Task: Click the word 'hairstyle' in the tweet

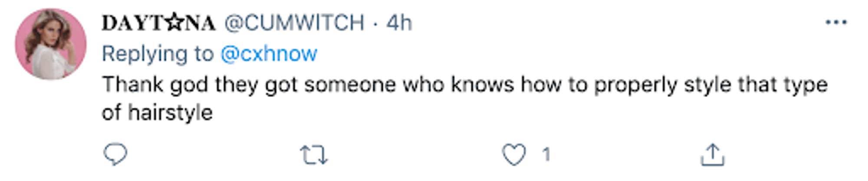Action: (x=170, y=113)
